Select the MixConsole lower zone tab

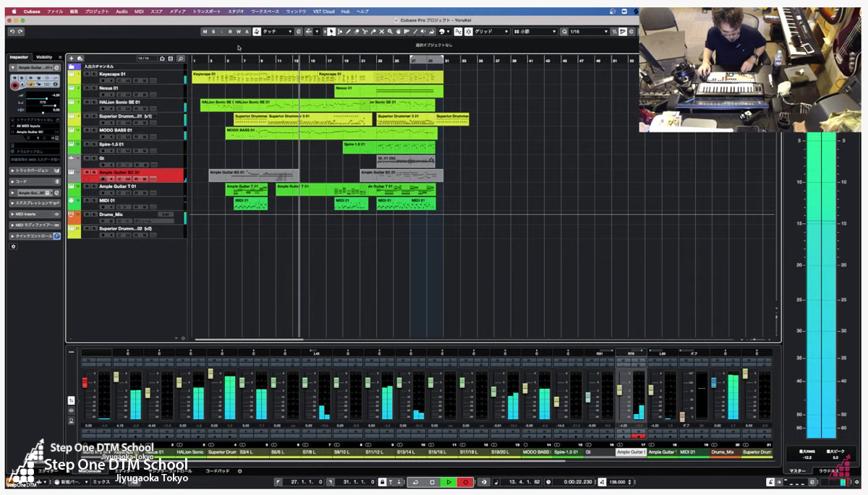[90, 470]
